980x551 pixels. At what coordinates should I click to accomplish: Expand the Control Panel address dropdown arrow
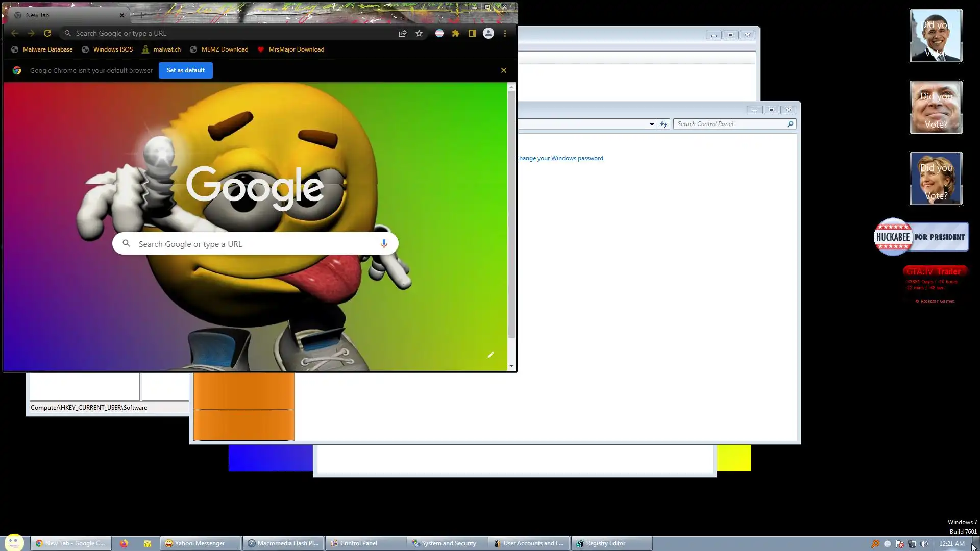pyautogui.click(x=652, y=124)
